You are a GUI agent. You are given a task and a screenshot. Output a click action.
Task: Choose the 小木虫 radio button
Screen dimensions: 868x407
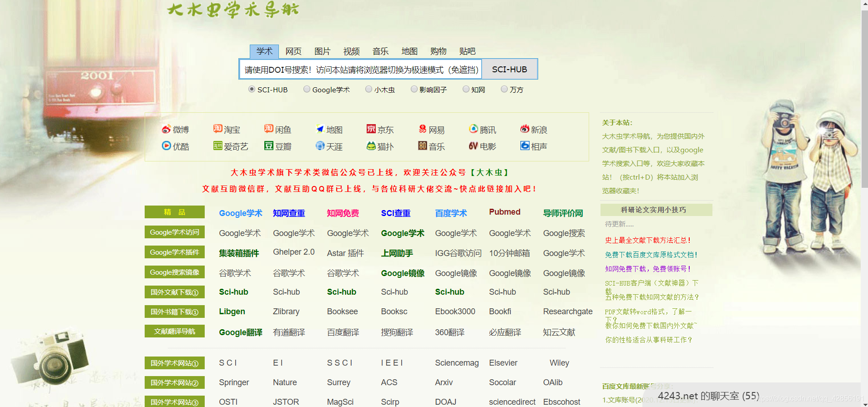tap(368, 89)
